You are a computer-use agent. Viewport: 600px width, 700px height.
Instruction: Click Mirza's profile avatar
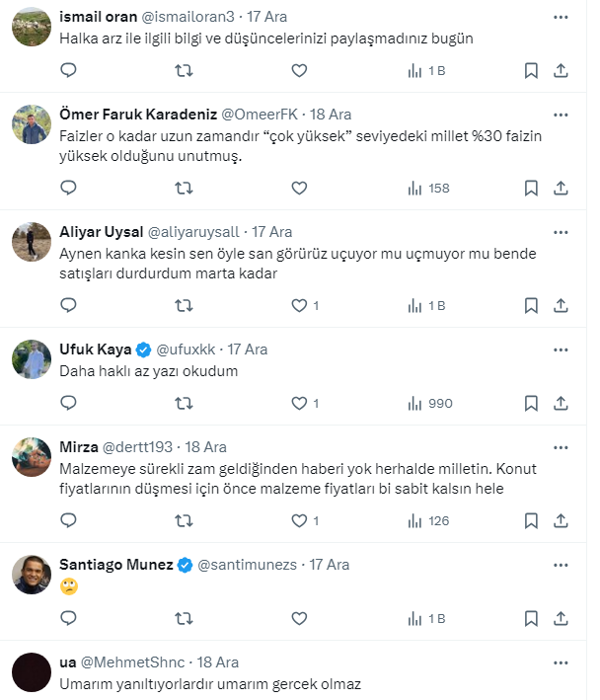pyautogui.click(x=32, y=457)
